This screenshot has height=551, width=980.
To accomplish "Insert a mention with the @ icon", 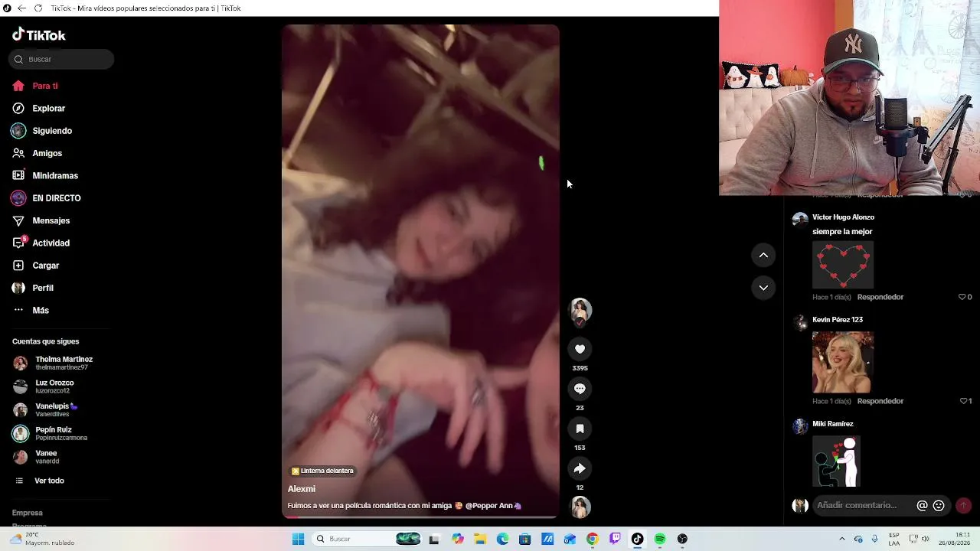I will click(x=922, y=505).
